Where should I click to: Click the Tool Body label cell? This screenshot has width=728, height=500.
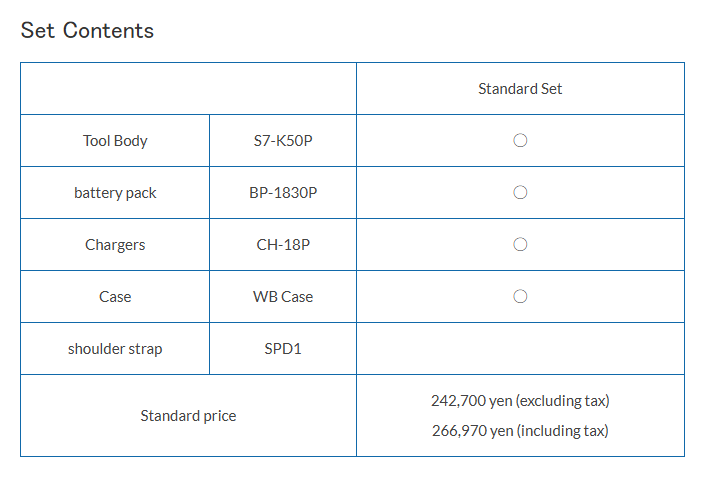tap(115, 141)
